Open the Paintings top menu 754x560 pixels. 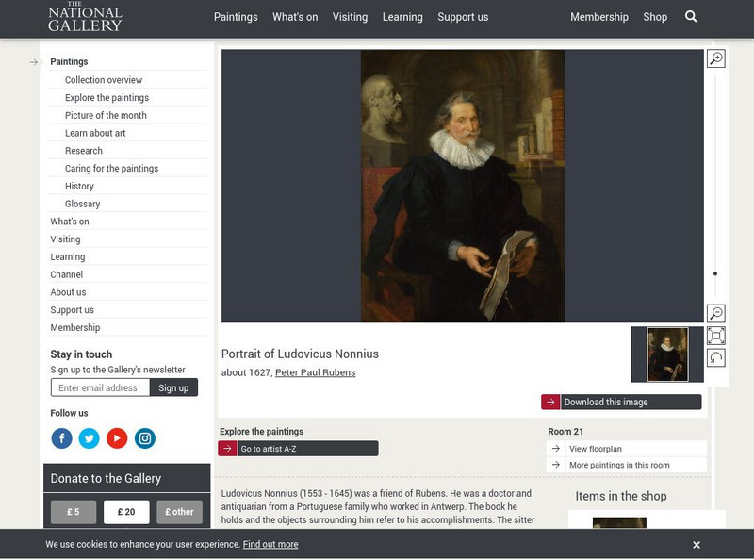pos(236,17)
